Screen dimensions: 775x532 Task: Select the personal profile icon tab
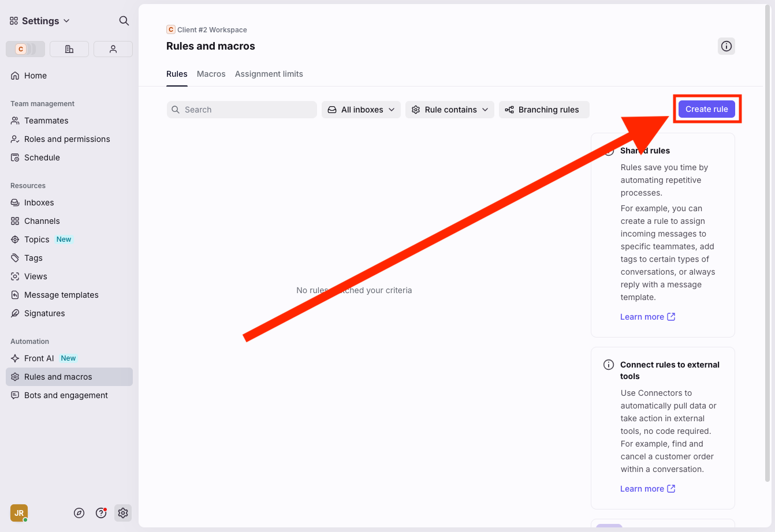[113, 49]
